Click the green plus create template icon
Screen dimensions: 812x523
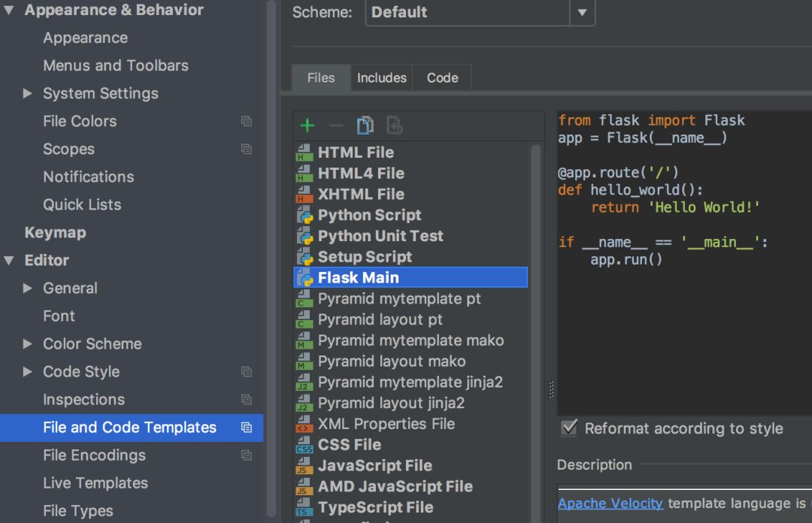click(307, 125)
